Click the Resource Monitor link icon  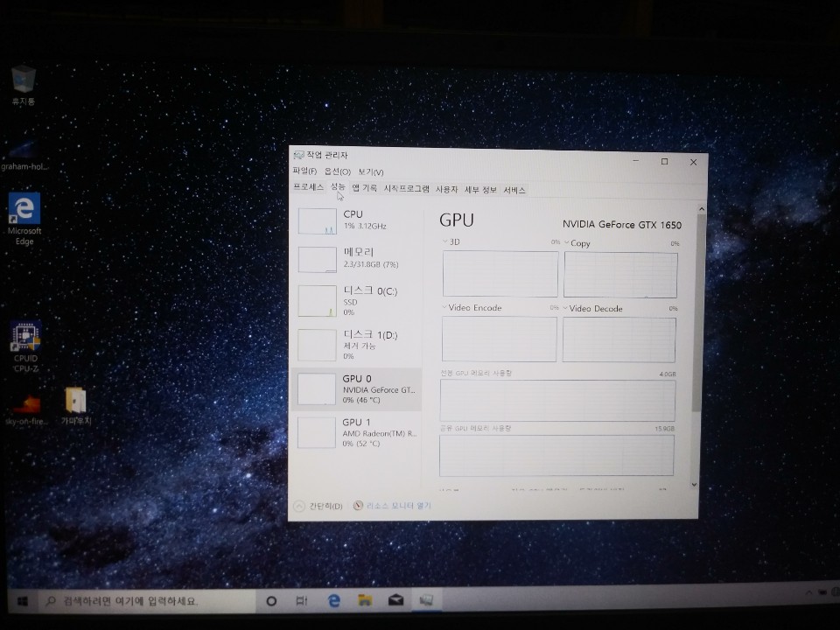click(x=358, y=505)
